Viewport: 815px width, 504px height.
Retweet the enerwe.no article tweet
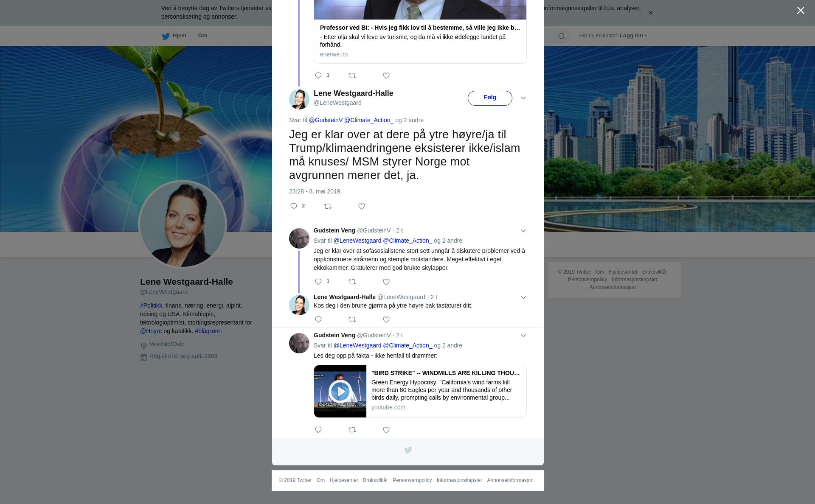coord(352,76)
